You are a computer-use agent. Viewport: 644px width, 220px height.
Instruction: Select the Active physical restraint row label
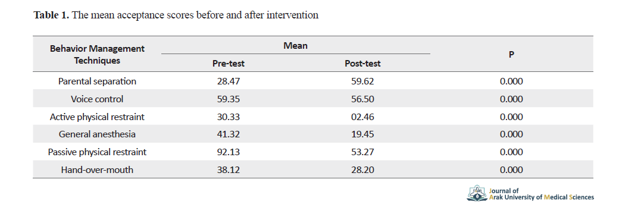click(97, 117)
